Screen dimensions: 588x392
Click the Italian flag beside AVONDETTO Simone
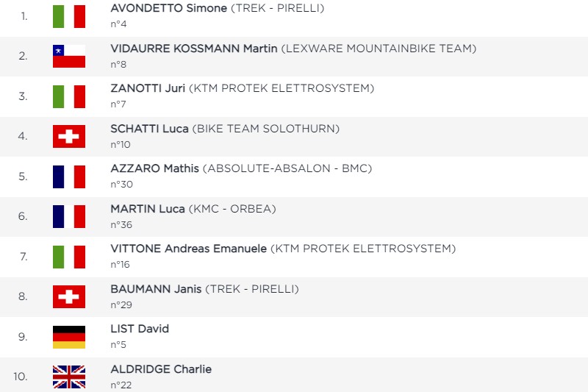(69, 16)
